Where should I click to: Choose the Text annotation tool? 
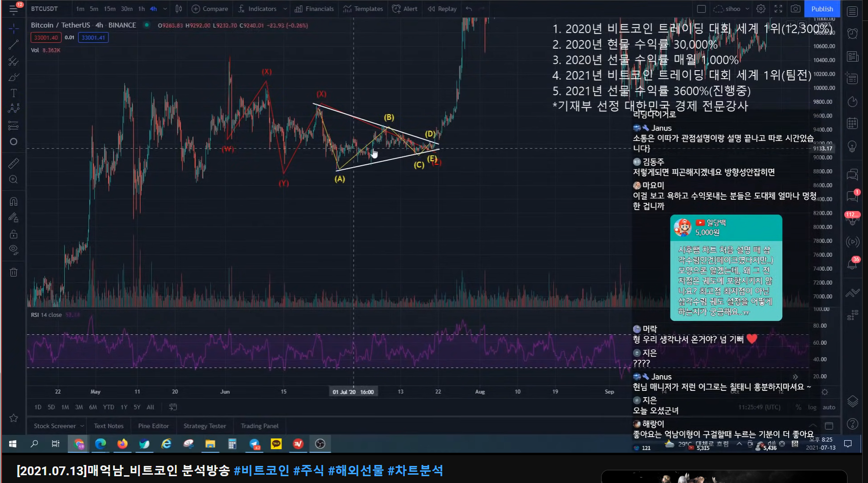(14, 93)
